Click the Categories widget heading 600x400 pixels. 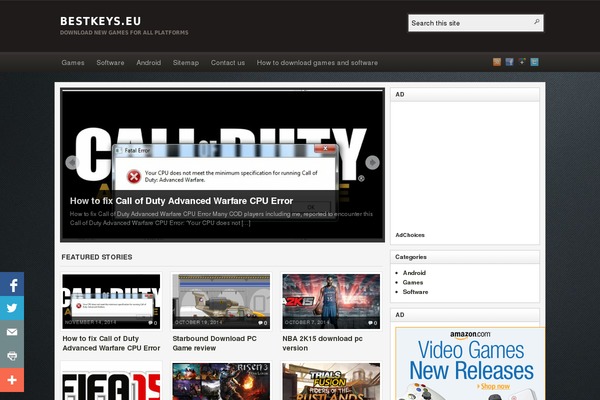[411, 257]
